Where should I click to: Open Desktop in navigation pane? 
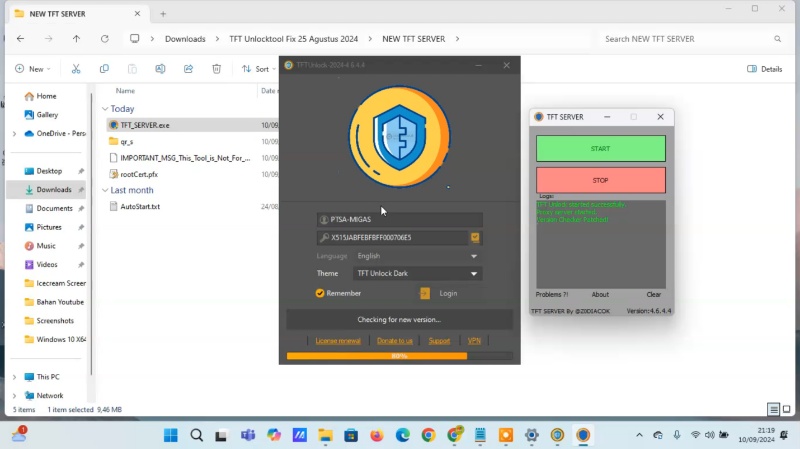(49, 171)
